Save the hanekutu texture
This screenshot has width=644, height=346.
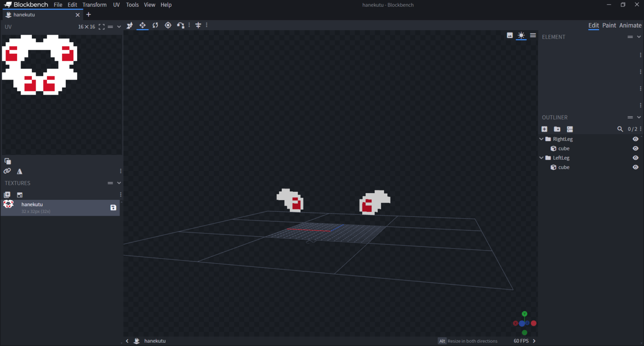tap(113, 208)
